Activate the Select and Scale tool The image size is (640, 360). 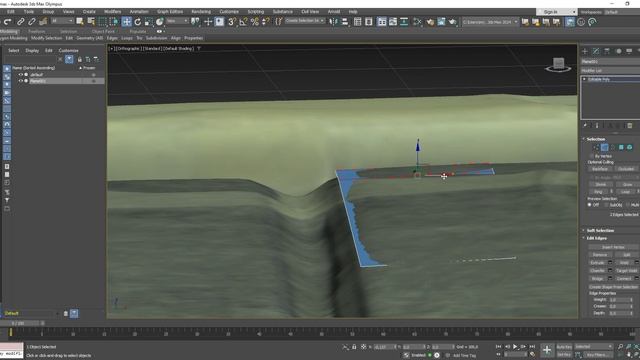point(149,22)
